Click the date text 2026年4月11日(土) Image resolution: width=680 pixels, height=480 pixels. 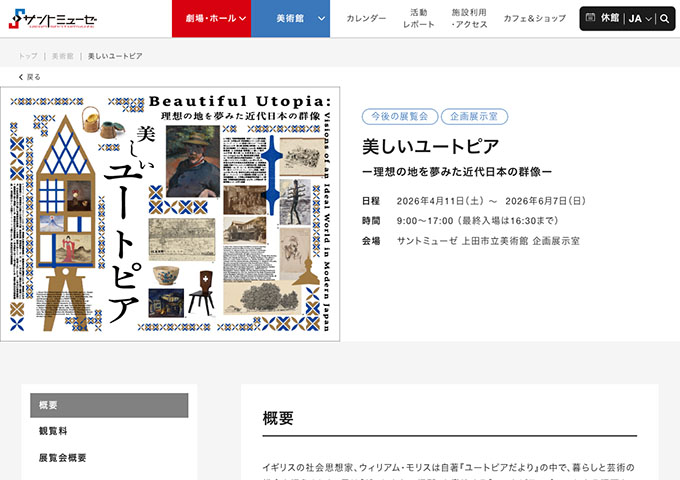tap(440, 201)
